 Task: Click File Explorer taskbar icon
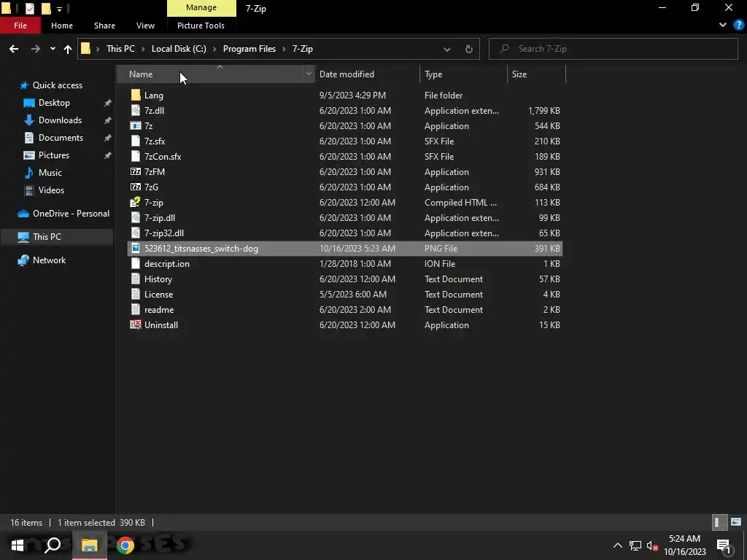(x=89, y=545)
